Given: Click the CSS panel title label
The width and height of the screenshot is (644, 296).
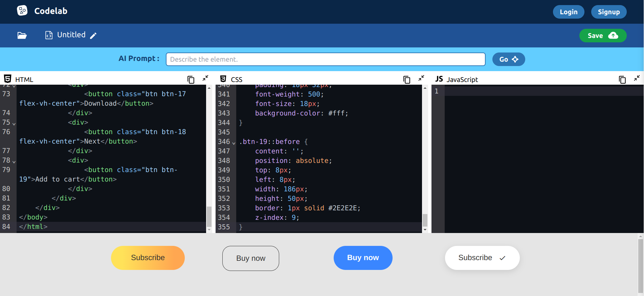Looking at the screenshot, I should point(237,80).
